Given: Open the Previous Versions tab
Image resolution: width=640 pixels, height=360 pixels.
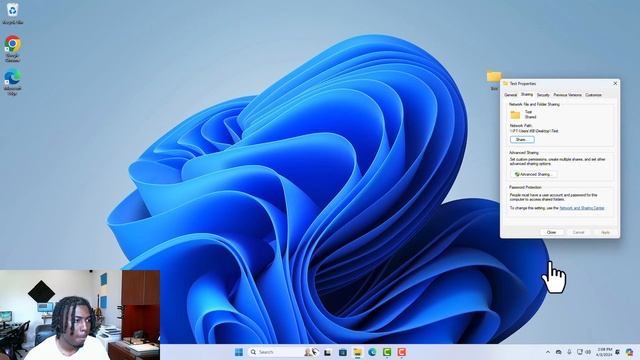Looking at the screenshot, I should tap(567, 95).
